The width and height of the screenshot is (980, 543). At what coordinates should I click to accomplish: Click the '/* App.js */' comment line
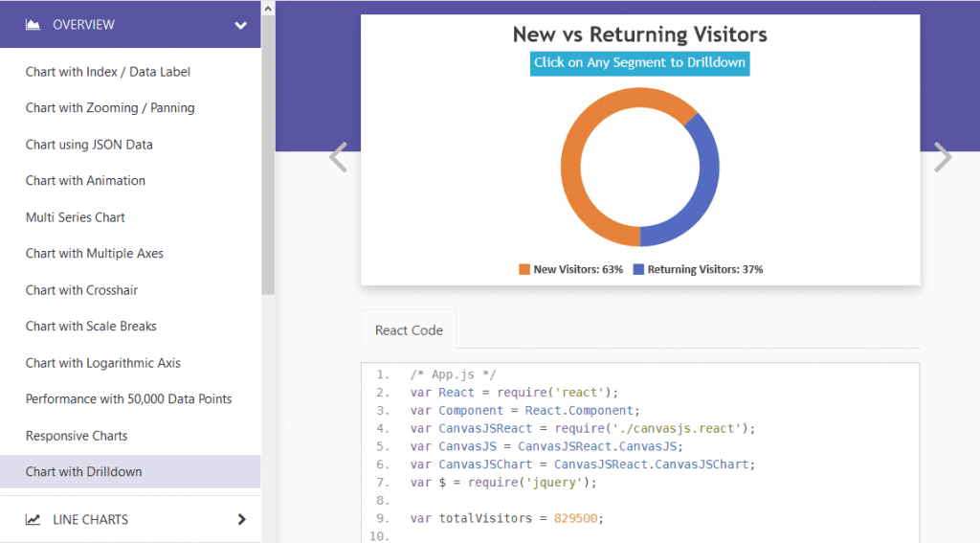[453, 374]
